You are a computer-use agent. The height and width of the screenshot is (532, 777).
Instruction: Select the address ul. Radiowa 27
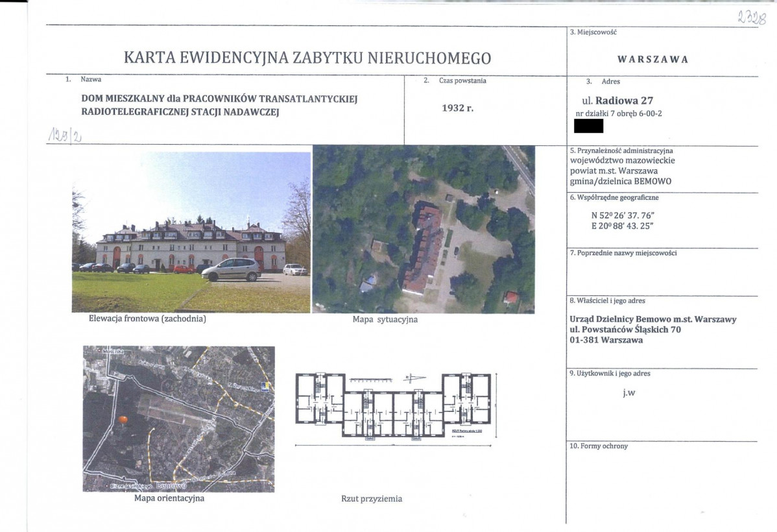[x=617, y=101]
